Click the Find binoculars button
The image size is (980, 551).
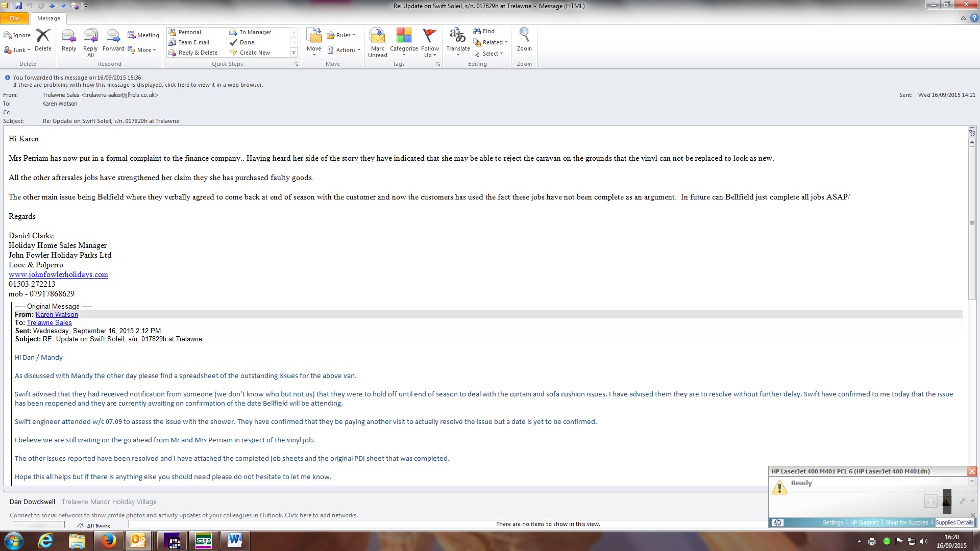484,31
